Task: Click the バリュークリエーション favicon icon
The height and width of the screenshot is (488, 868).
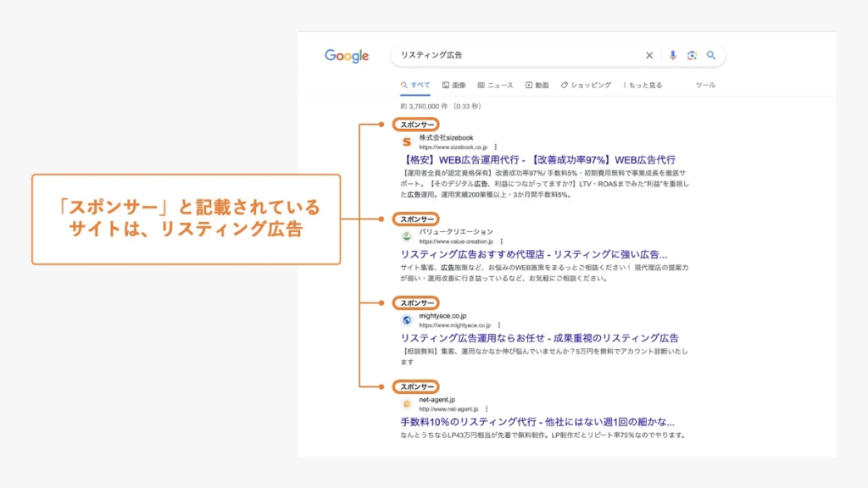Action: pyautogui.click(x=407, y=236)
